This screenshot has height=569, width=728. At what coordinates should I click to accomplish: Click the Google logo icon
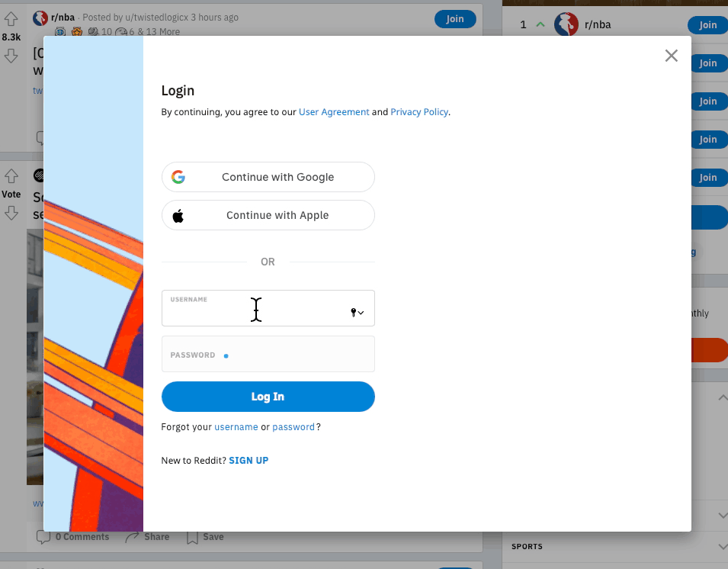(x=178, y=177)
